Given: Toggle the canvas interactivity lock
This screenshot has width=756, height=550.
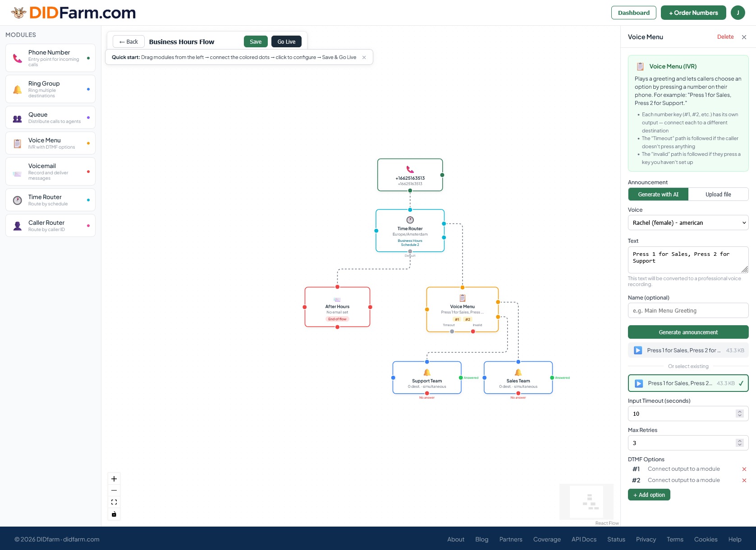Looking at the screenshot, I should click(x=114, y=514).
